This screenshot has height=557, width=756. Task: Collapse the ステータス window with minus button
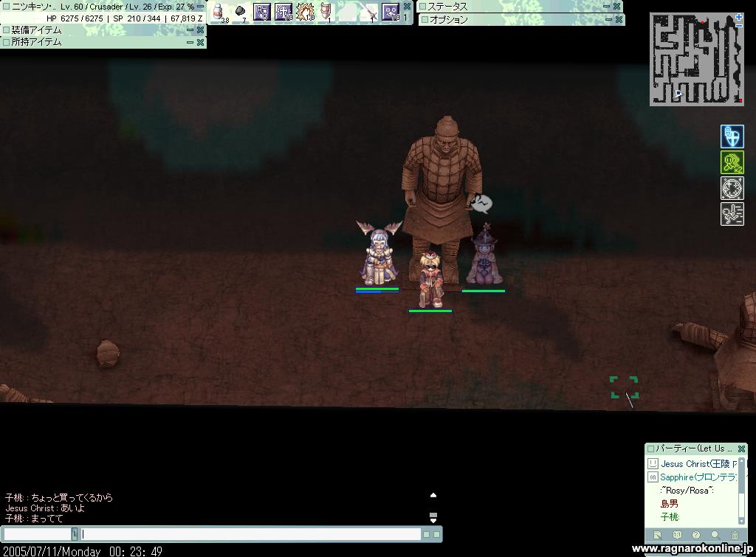607,6
